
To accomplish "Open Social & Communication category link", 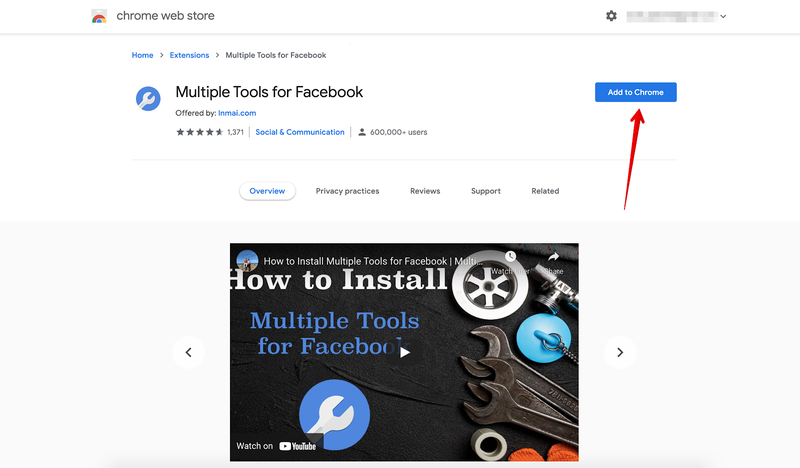I will [300, 132].
